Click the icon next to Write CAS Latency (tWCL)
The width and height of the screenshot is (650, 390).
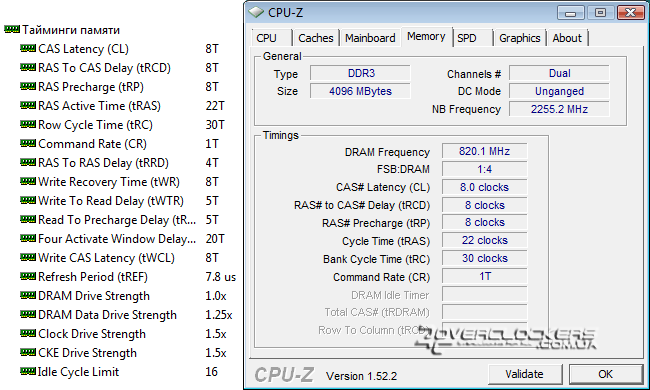click(28, 257)
